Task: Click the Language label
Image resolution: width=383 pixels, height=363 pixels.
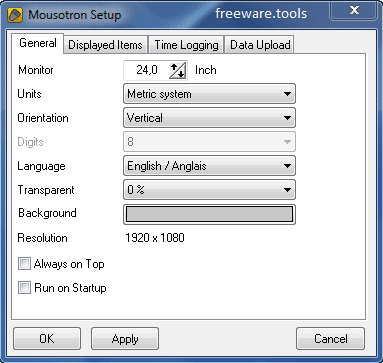Action: 41,166
